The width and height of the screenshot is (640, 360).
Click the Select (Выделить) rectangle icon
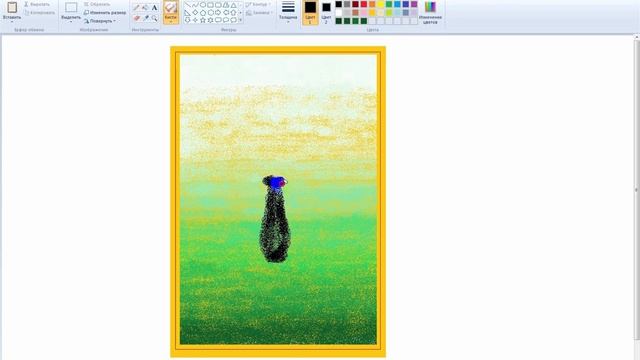71,7
